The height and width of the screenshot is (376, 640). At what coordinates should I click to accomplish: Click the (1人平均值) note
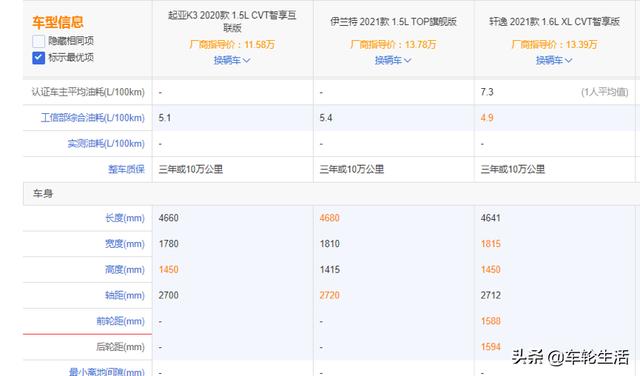coord(604,92)
